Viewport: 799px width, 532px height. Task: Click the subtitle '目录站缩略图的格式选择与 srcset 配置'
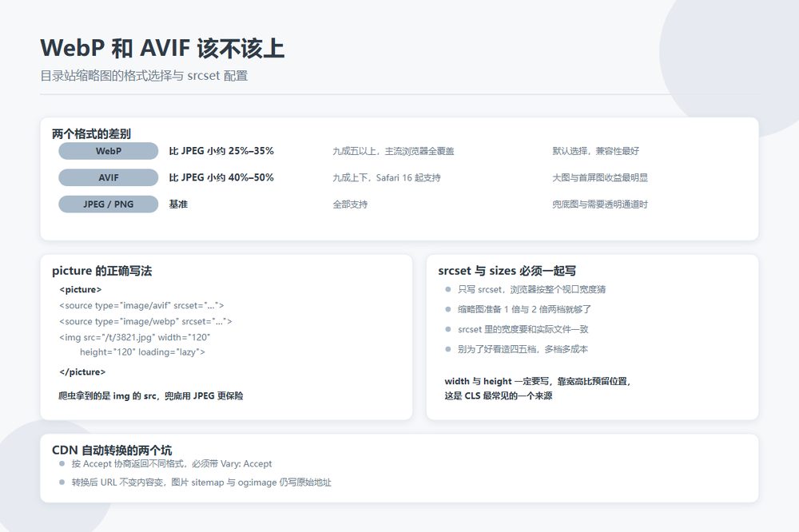(144, 76)
